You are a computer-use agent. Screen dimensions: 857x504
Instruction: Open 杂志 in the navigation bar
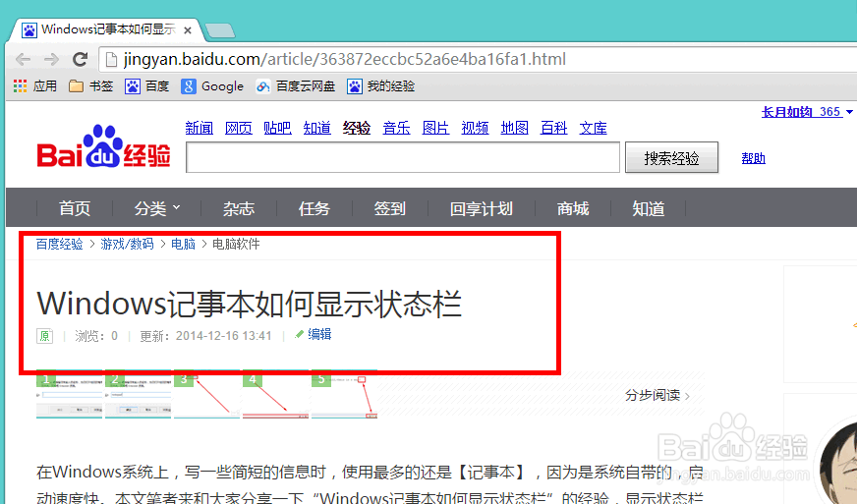click(239, 208)
